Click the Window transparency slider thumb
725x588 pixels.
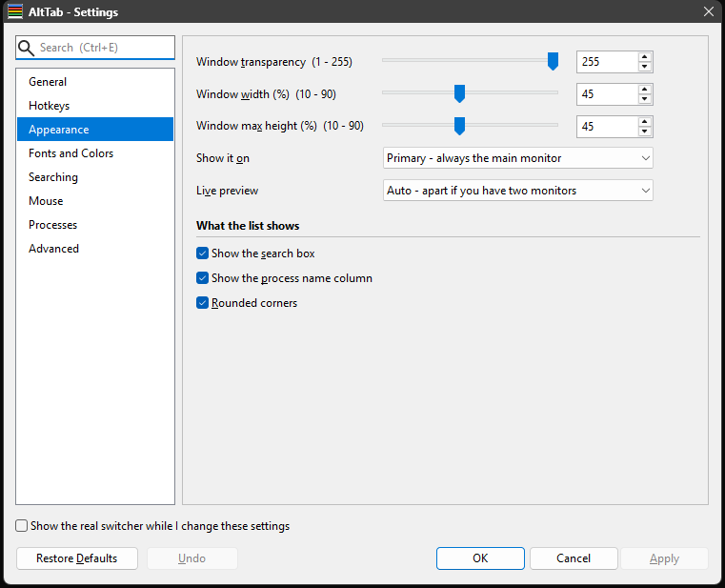point(553,61)
